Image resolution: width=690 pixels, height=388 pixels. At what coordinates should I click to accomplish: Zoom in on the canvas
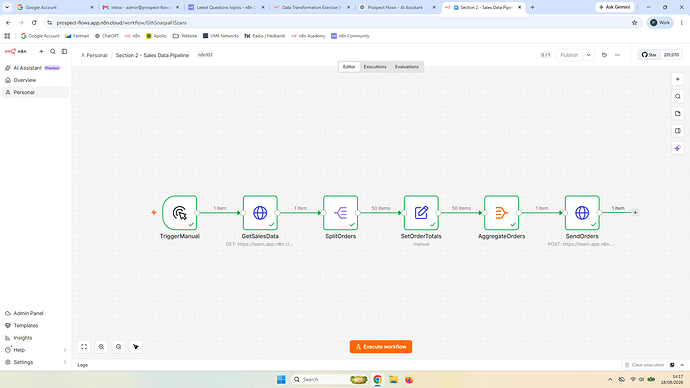tap(101, 347)
